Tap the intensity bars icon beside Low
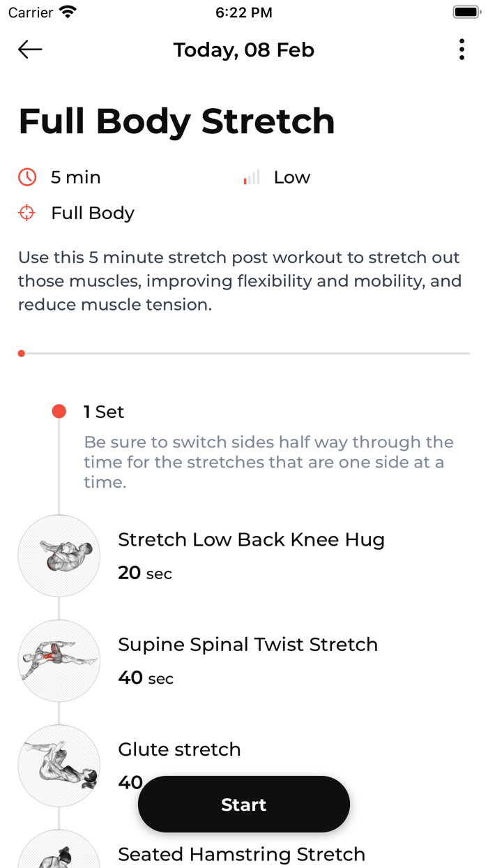This screenshot has height=868, width=488. click(250, 177)
